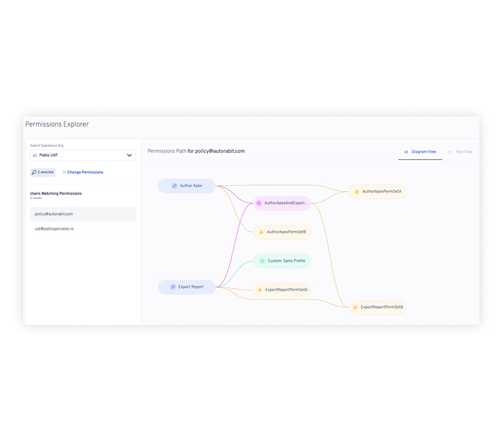Screen dimensions: 504x442
Task: Click the icon on AuthorApexPermSetB node
Action: pos(261,232)
